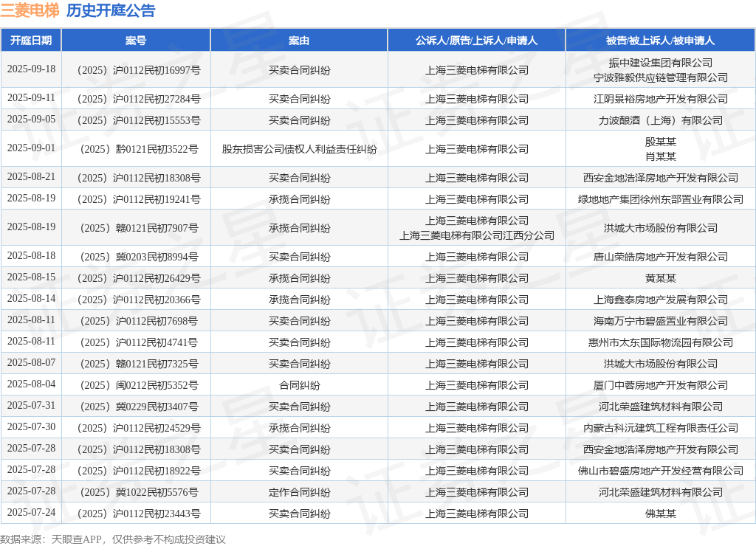This screenshot has width=756, height=546.
Task: Click date cell 2025-09-01
Action: click(31, 148)
